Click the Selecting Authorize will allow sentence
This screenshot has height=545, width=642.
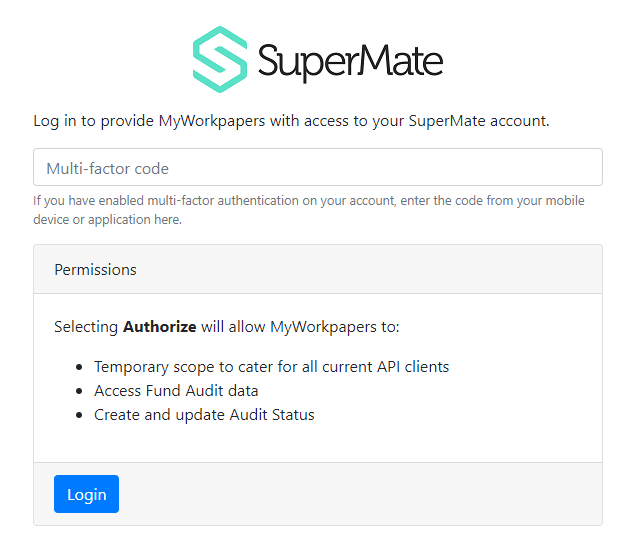coord(227,327)
